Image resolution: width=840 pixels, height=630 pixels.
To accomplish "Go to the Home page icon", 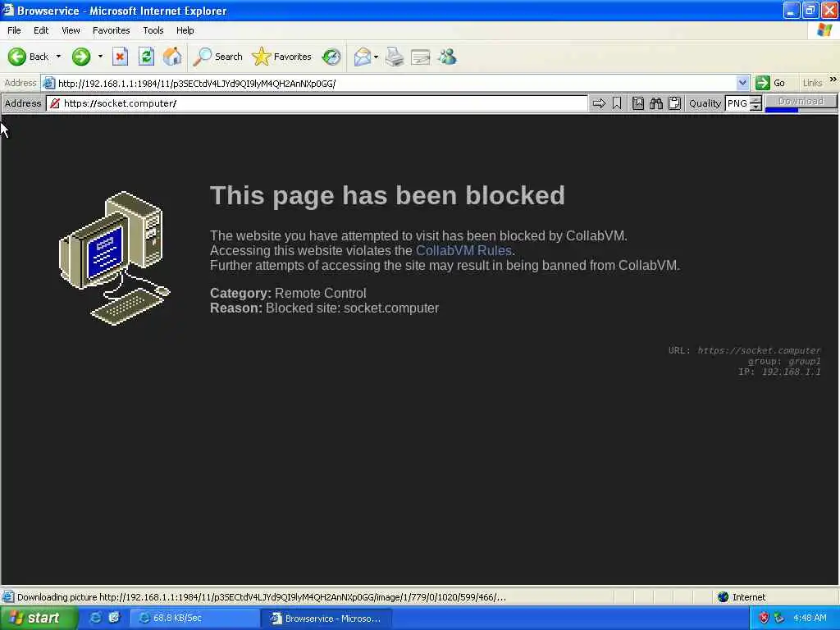I will (x=172, y=57).
